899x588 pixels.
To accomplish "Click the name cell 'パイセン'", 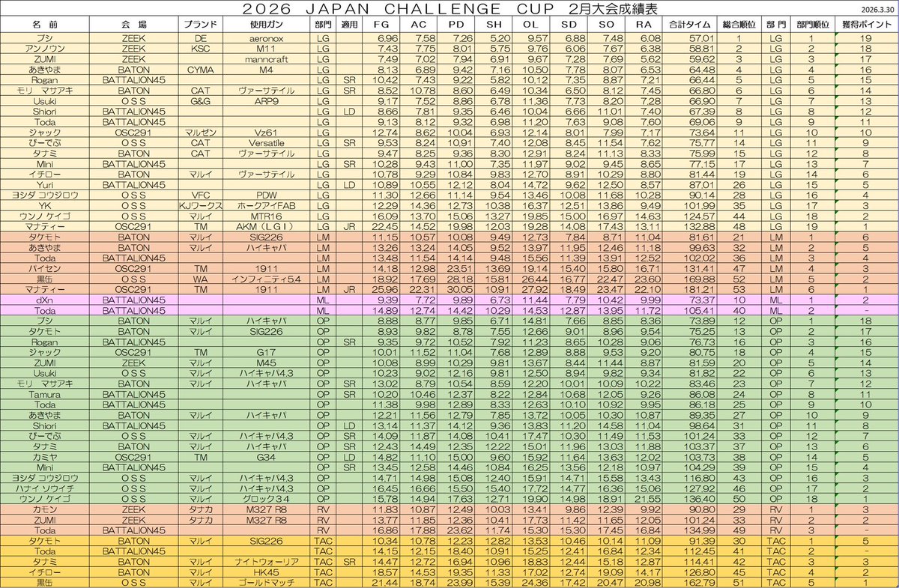I will 45,267.
